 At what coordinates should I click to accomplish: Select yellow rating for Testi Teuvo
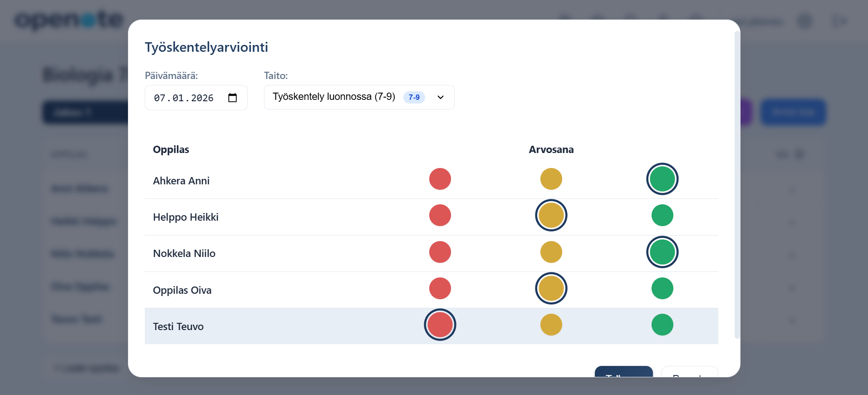[551, 325]
